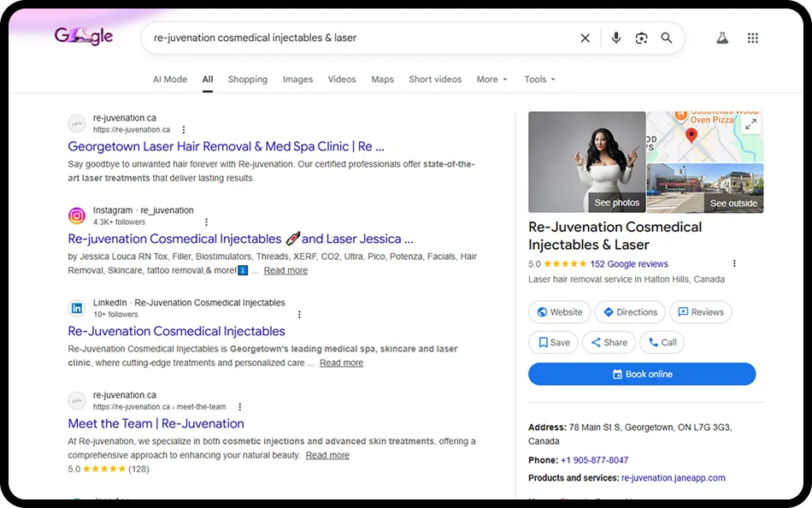Viewport: 812px width, 508px height.
Task: Open the re-juvenation.janeapp.com link
Action: coord(674,478)
